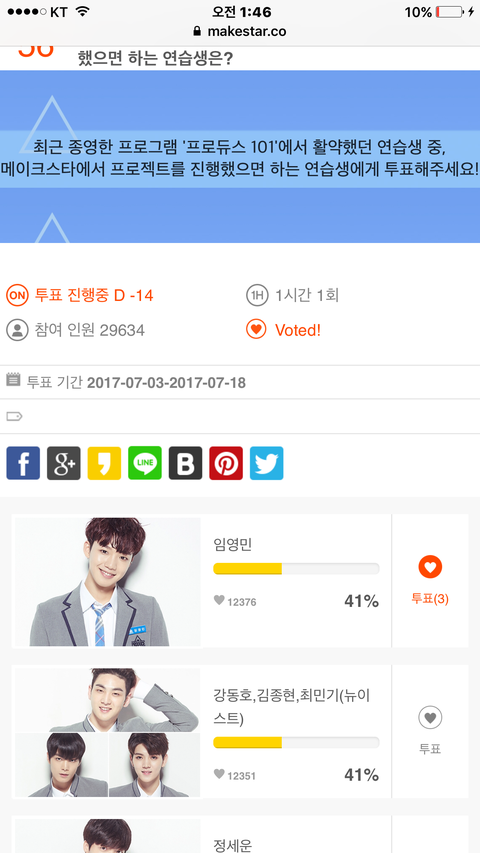Share via black B blog icon
The height and width of the screenshot is (853, 480).
pos(186,463)
